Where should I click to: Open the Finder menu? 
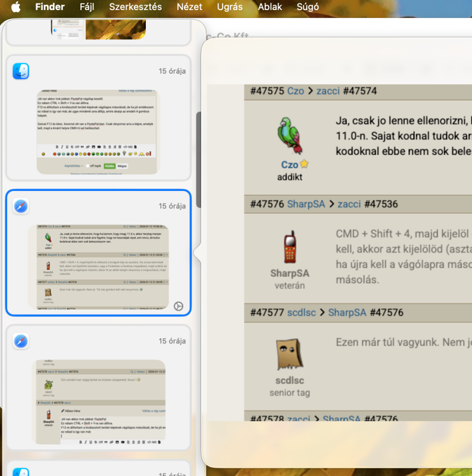click(50, 7)
